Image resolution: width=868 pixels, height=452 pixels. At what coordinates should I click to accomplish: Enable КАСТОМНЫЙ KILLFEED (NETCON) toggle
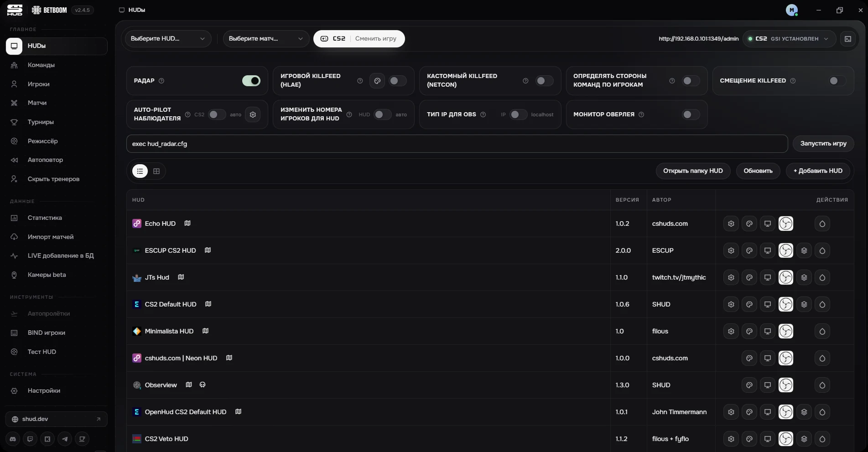pyautogui.click(x=545, y=81)
